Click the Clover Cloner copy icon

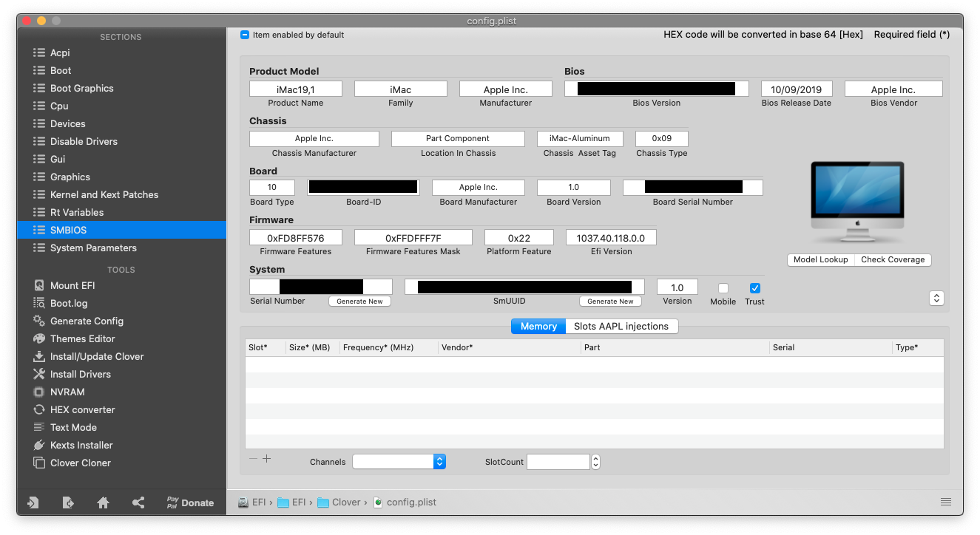[x=39, y=463]
